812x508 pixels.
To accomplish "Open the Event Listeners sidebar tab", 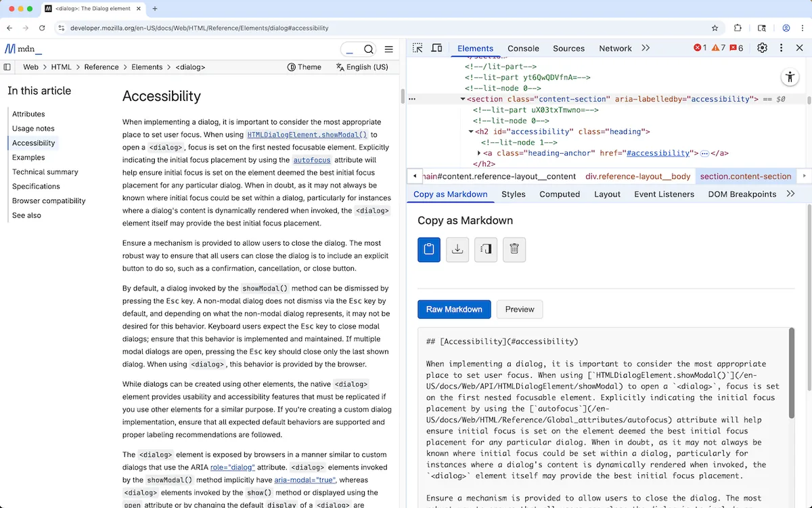I will (x=664, y=194).
